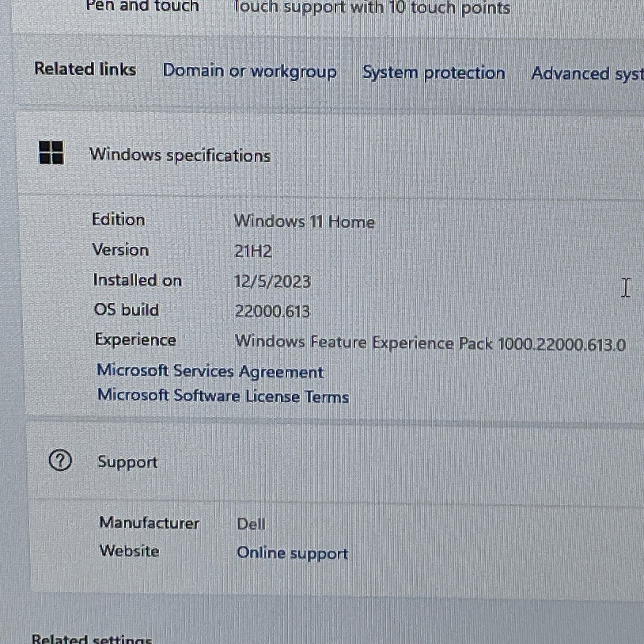Open System protection link
644x644 pixels.
(433, 73)
